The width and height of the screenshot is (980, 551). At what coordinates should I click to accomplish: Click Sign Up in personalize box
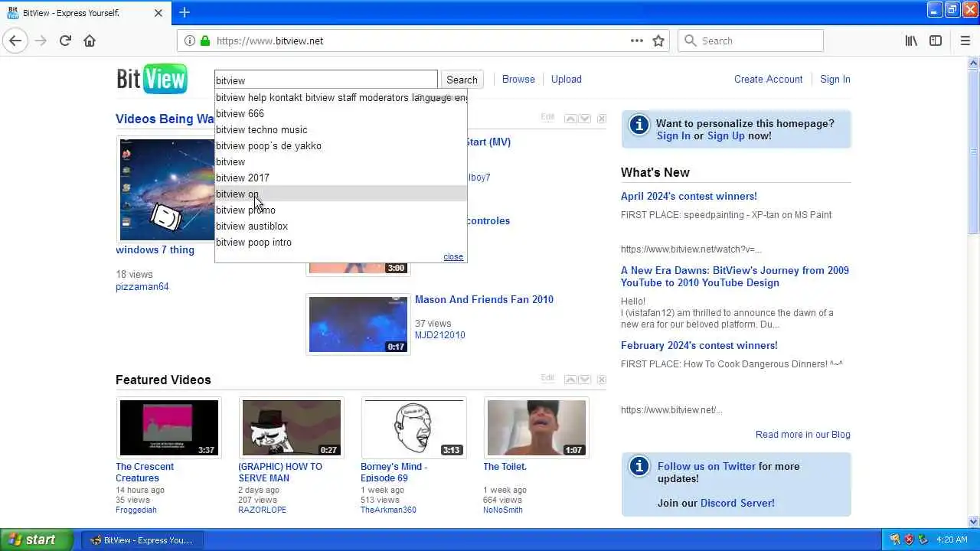(726, 135)
